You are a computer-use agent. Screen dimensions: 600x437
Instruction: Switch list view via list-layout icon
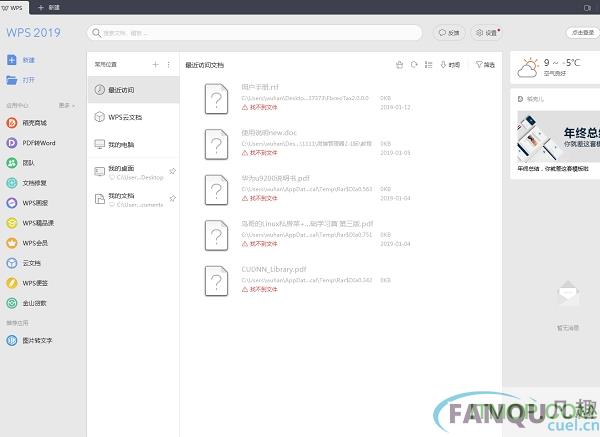coord(429,65)
